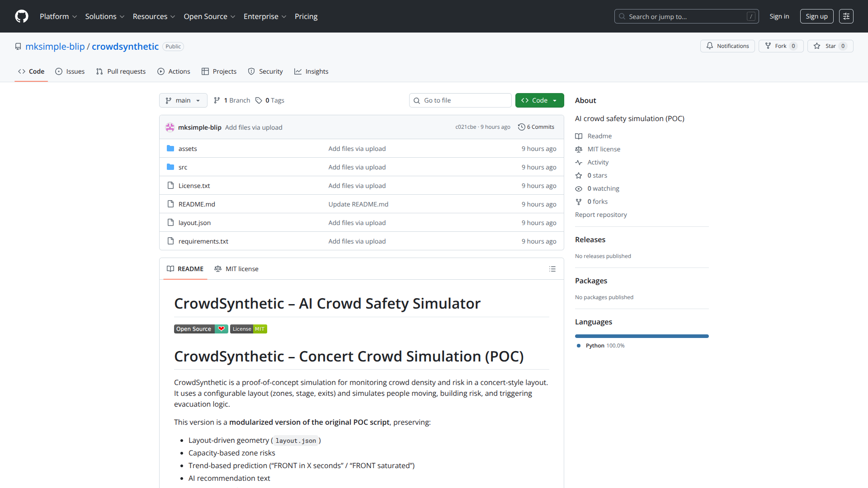Select the MIT license readme tab

click(236, 269)
